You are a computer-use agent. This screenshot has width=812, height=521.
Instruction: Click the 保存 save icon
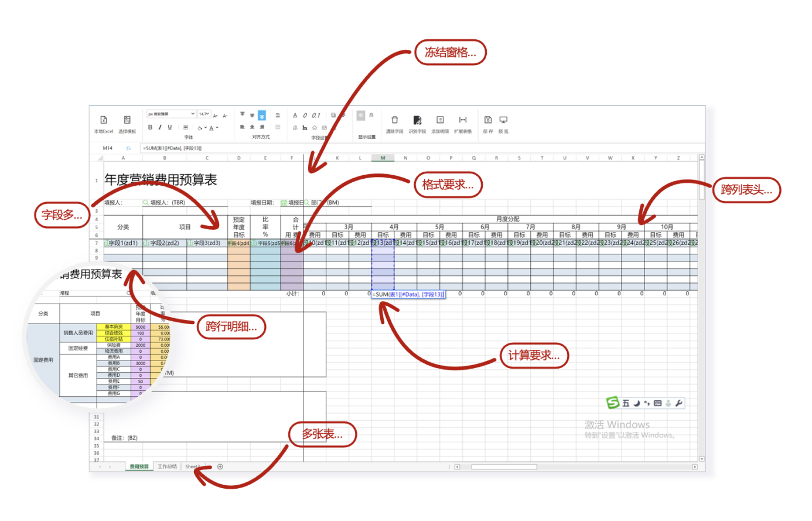pyautogui.click(x=487, y=120)
